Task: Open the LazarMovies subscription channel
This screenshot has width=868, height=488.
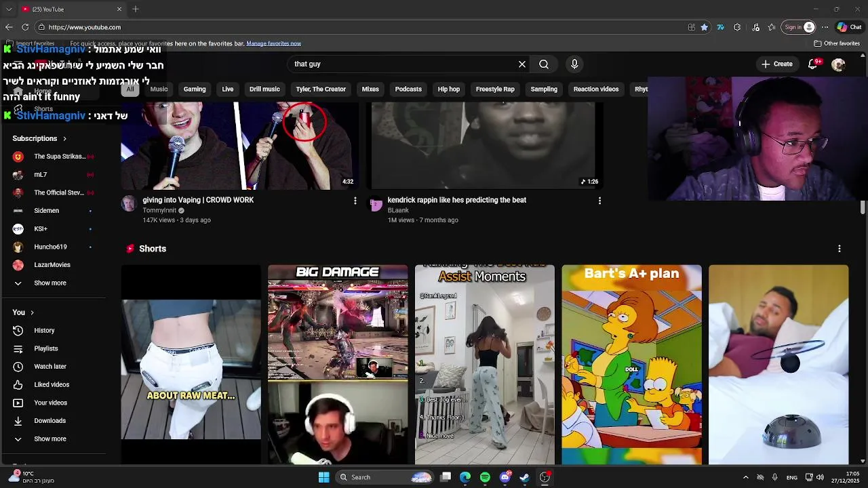Action: (x=53, y=265)
